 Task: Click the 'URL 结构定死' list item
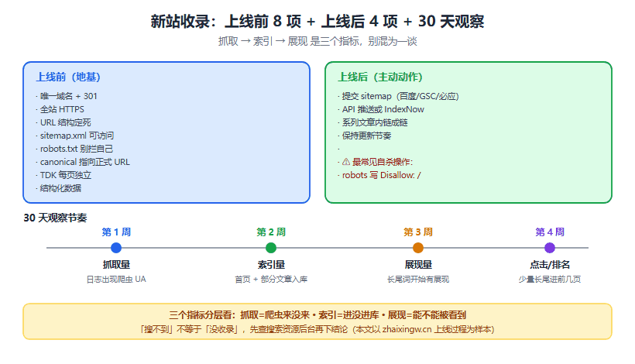point(65,122)
